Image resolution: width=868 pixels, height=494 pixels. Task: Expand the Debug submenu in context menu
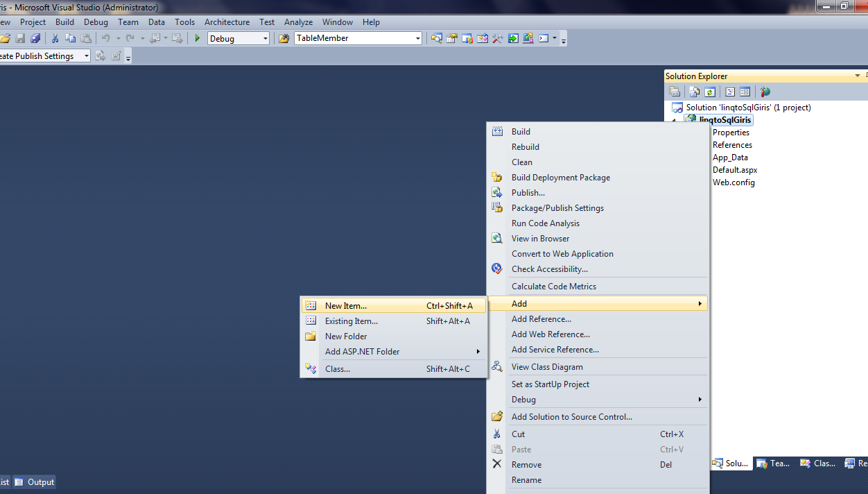point(700,400)
